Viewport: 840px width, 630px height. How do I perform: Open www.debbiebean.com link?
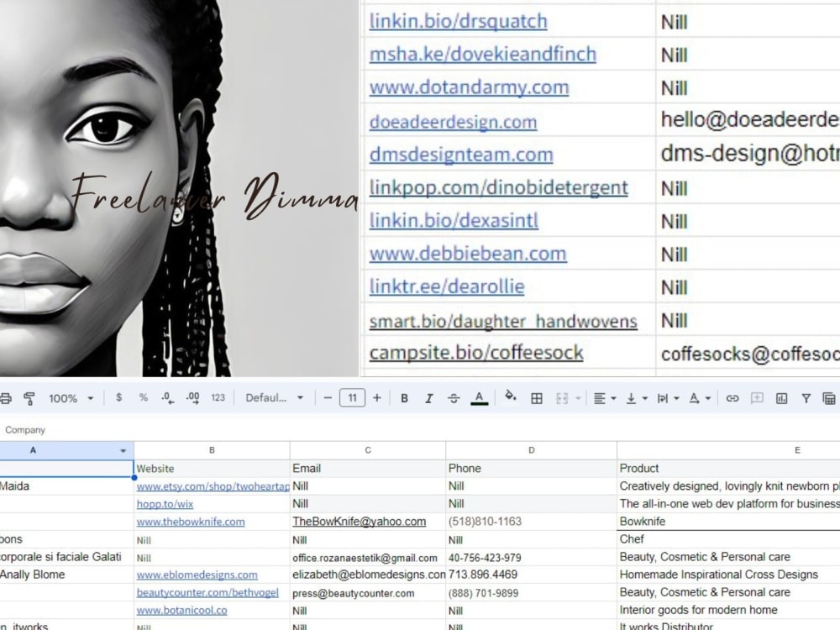point(468,254)
